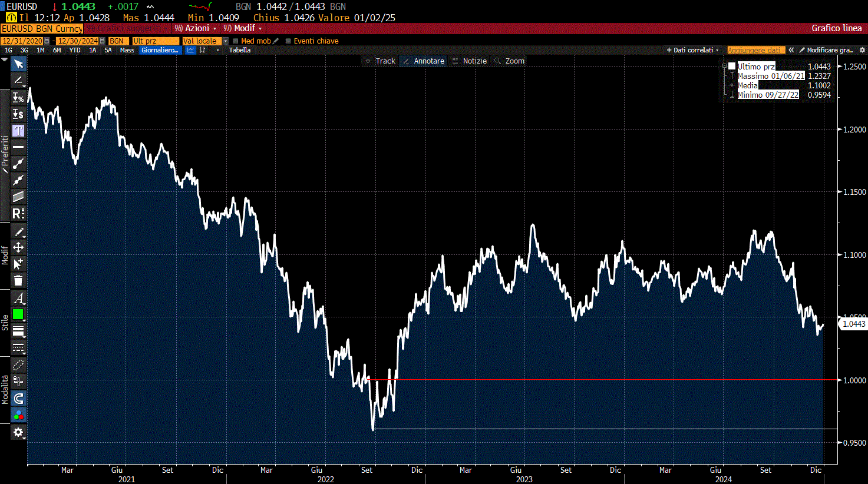Click the Giornaliero periodicity button
This screenshot has width=868, height=484.
160,50
